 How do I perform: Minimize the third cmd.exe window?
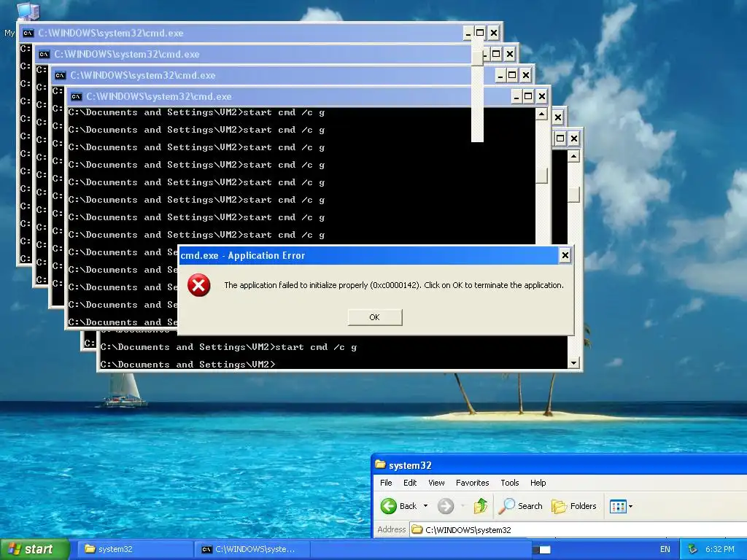(500, 75)
